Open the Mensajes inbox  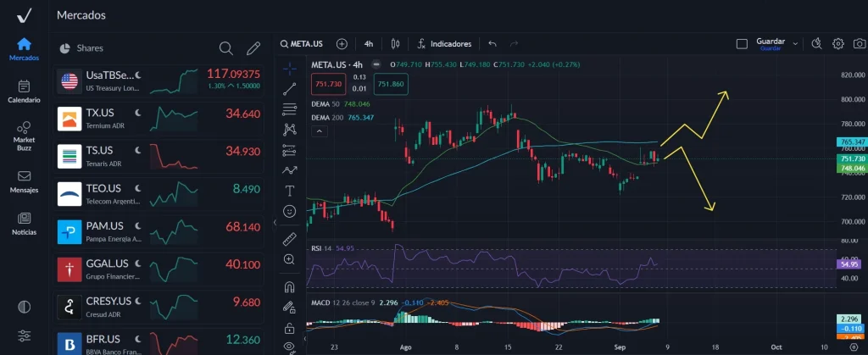point(24,182)
